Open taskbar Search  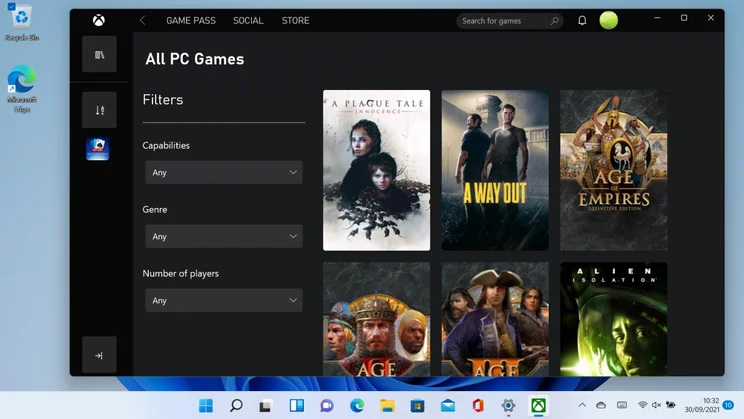(236, 405)
